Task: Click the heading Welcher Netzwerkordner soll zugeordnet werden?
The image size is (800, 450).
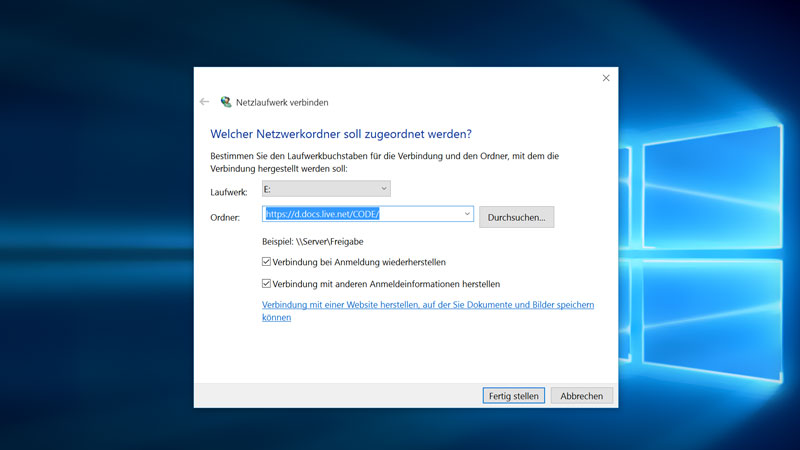Action: pos(341,134)
